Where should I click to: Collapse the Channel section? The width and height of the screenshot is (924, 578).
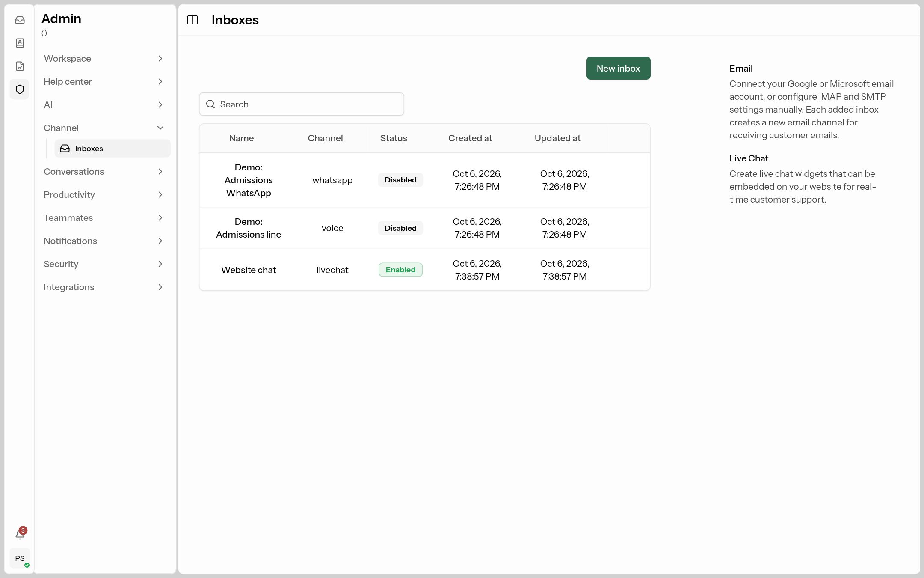103,128
